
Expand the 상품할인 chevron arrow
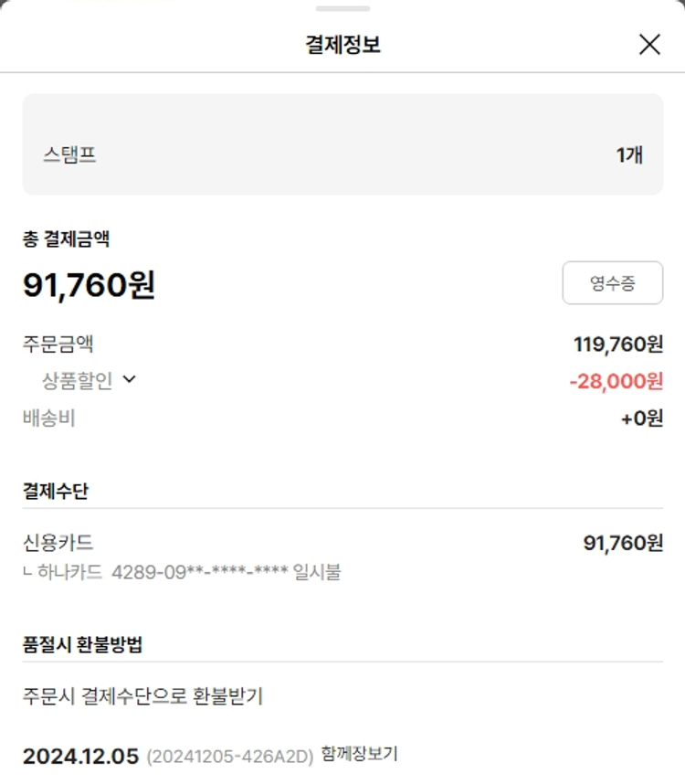point(129,379)
